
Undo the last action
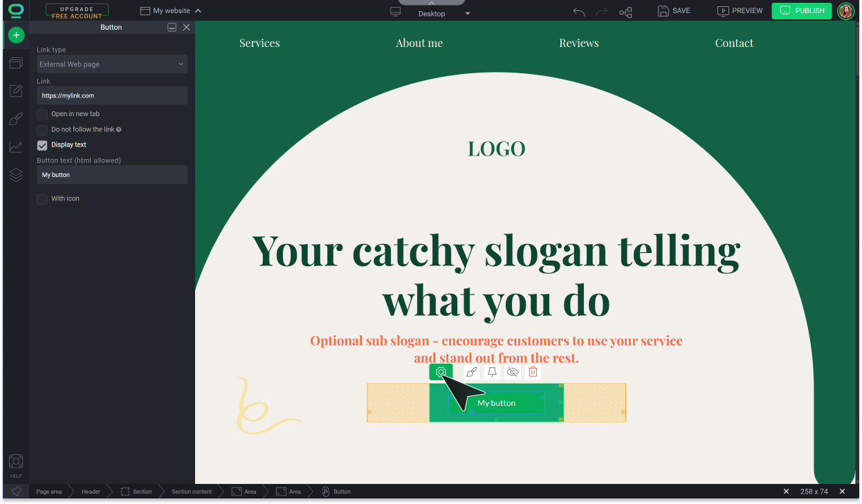click(579, 11)
